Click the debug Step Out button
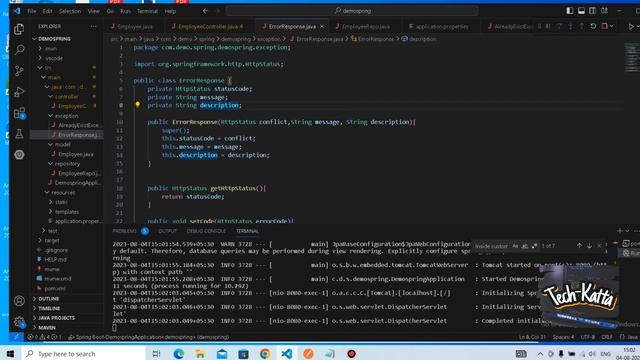The image size is (640, 360). tap(582, 26)
